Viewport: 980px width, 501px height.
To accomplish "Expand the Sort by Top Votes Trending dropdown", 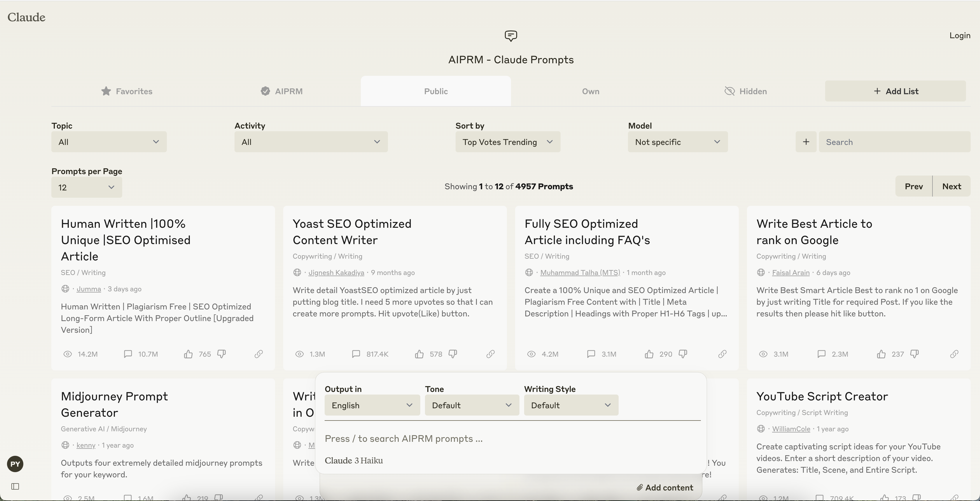I will click(x=507, y=141).
